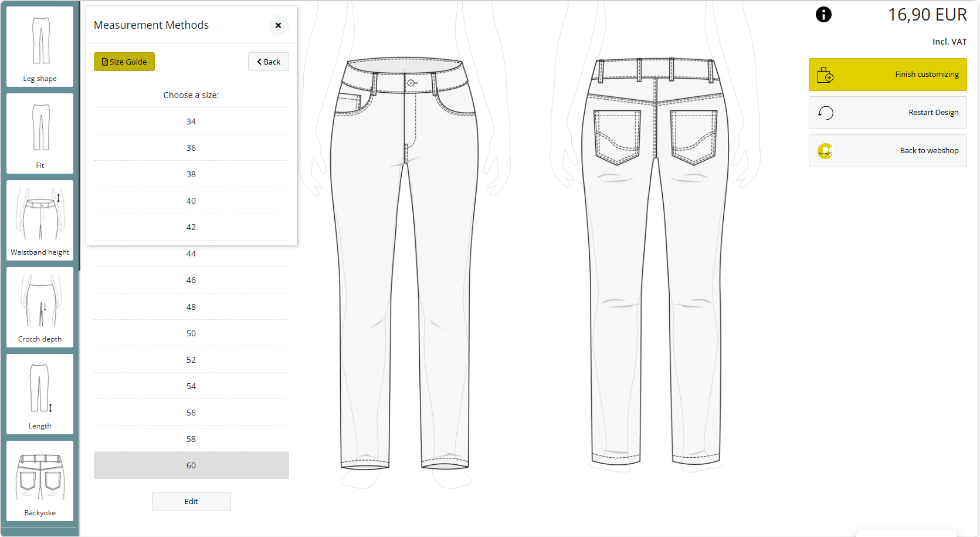Click the shopping bag icon on Finish customizing

(x=825, y=75)
